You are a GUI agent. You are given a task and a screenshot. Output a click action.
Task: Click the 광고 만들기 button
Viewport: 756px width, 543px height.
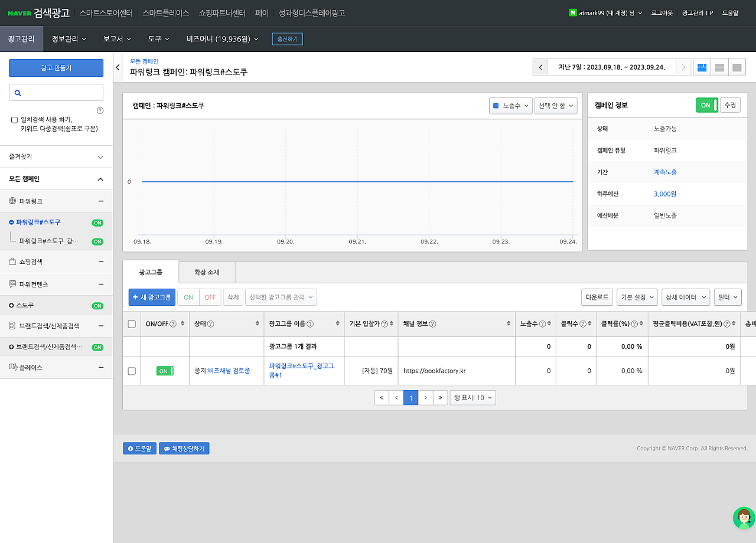point(56,68)
